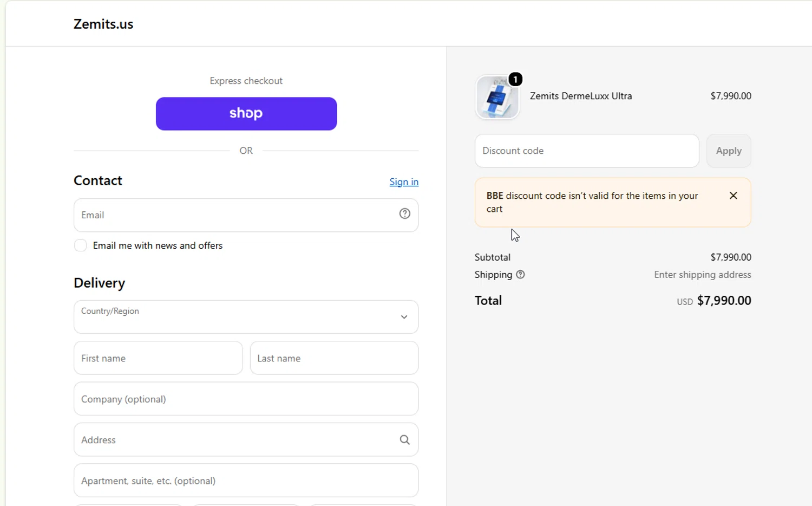Image resolution: width=812 pixels, height=506 pixels.
Task: Expand the Country/Region dropdown
Action: pyautogui.click(x=246, y=317)
